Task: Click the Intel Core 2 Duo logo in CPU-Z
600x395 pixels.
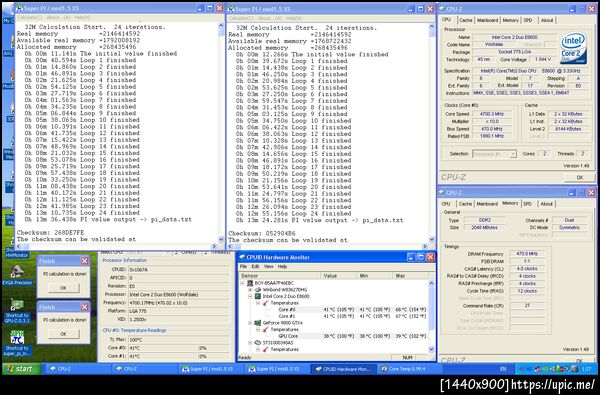Action: [573, 48]
